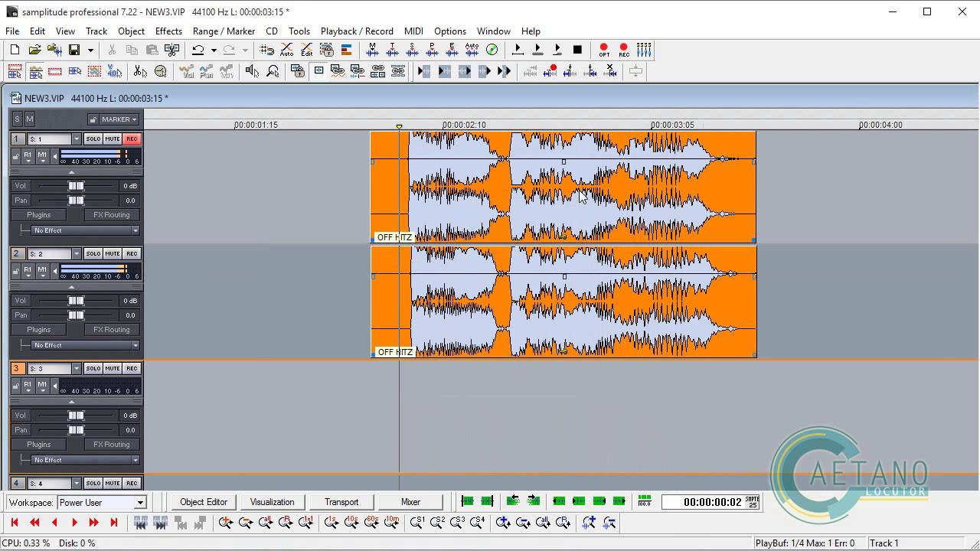This screenshot has width=980, height=551.
Task: Click the S1 zoom snapshot icon
Action: coord(417,523)
